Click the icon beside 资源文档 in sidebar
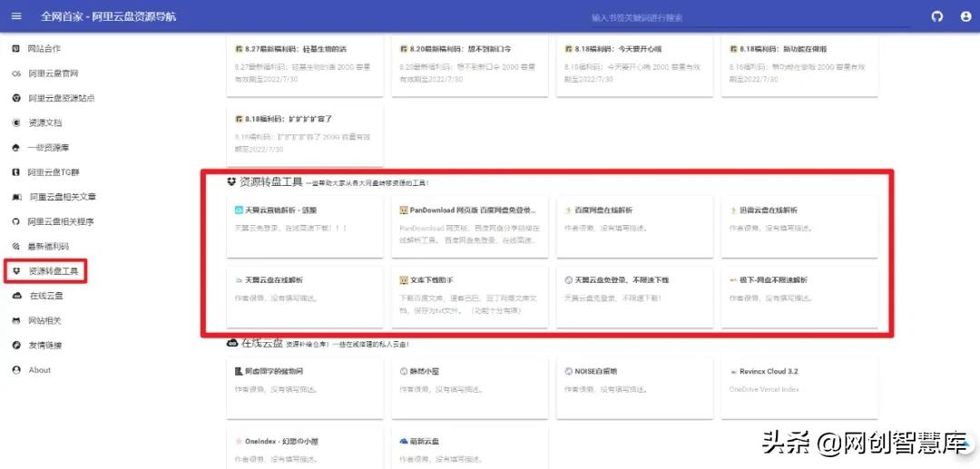Viewport: 980px width, 469px height. point(16,123)
